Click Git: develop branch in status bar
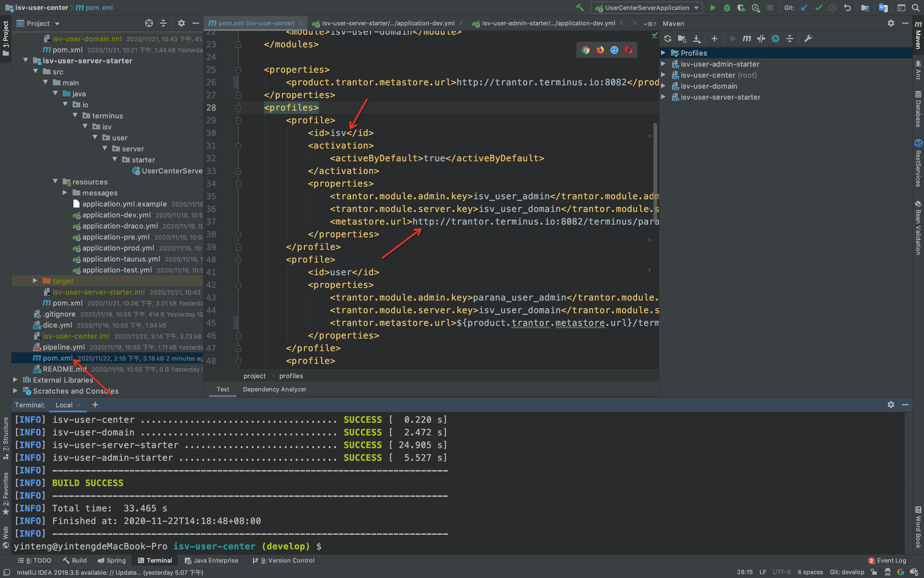Image resolution: width=924 pixels, height=578 pixels. click(847, 572)
